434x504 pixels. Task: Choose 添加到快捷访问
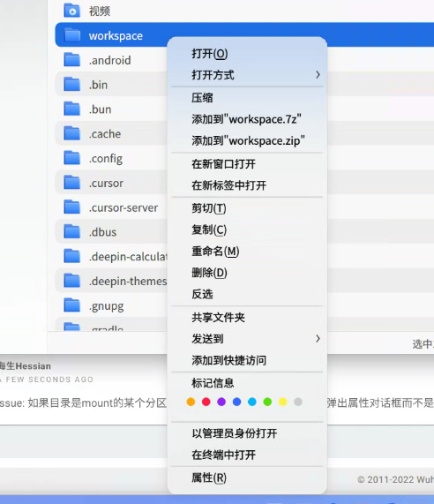point(247,360)
